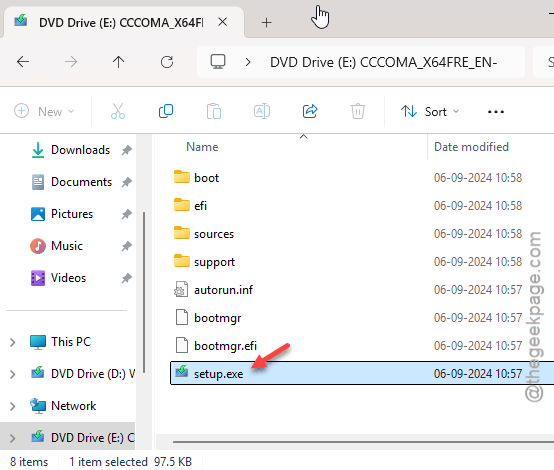The width and height of the screenshot is (554, 470).
Task: Add a new tab with plus button
Action: pyautogui.click(x=266, y=23)
